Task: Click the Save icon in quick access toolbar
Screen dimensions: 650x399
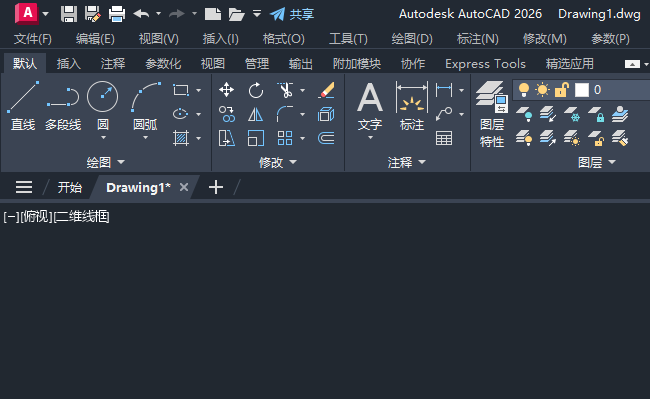Action: [69, 14]
